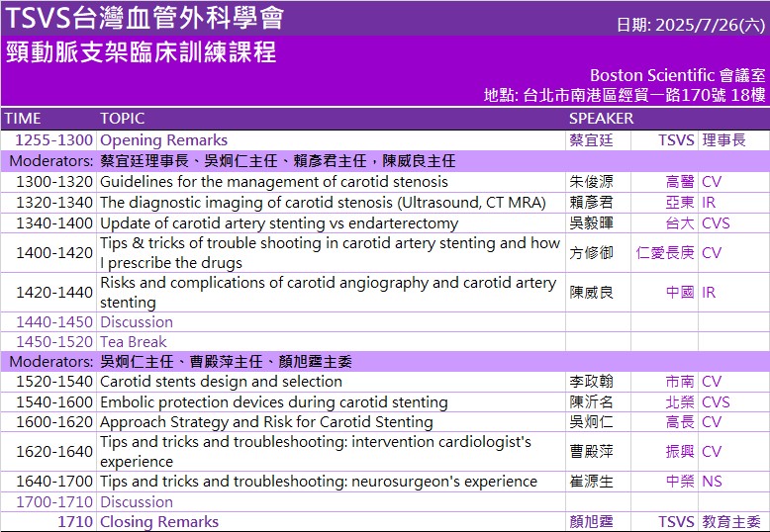Select the 1540-1600 time cell

tap(54, 402)
